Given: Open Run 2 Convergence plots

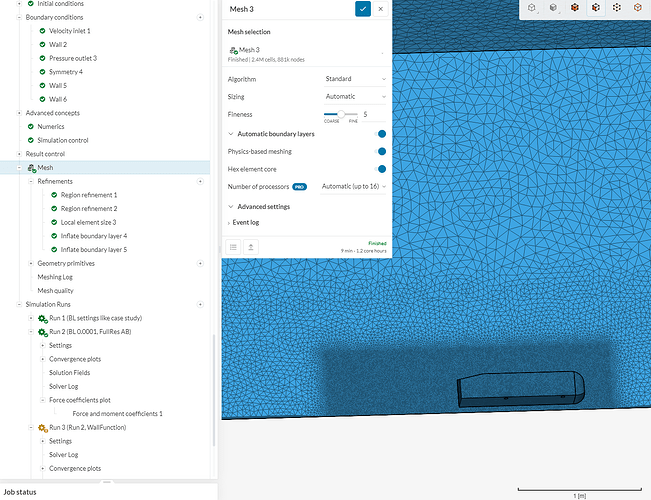Looking at the screenshot, I should click(x=75, y=359).
